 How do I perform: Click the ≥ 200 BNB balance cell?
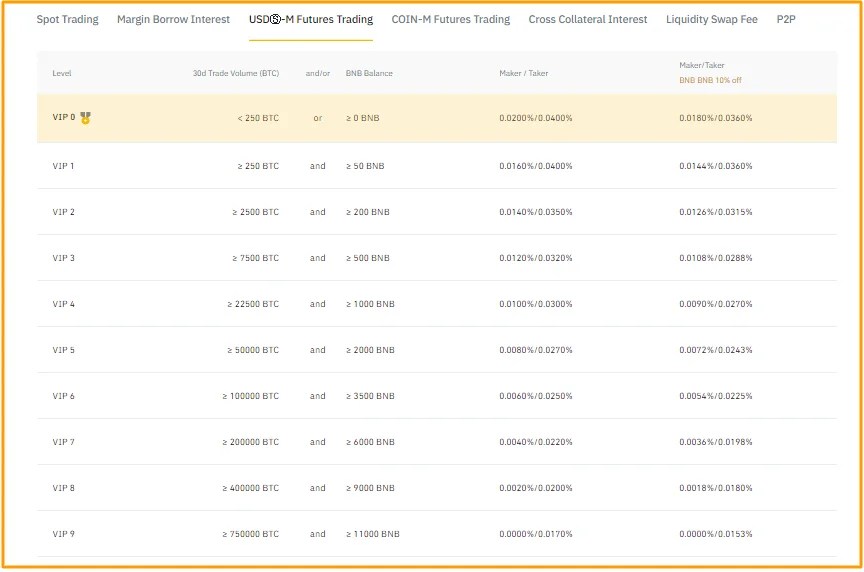coord(368,212)
